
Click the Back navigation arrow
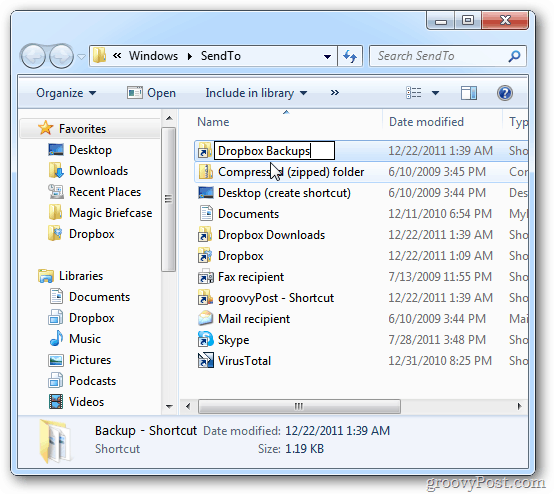coord(33,56)
